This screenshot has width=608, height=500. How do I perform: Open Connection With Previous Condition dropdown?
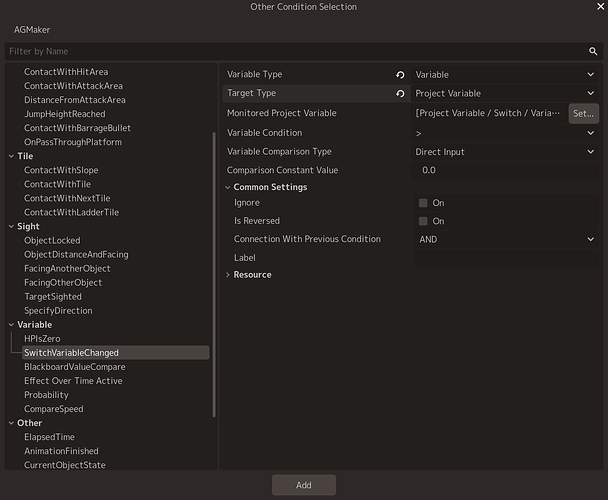pyautogui.click(x=506, y=239)
